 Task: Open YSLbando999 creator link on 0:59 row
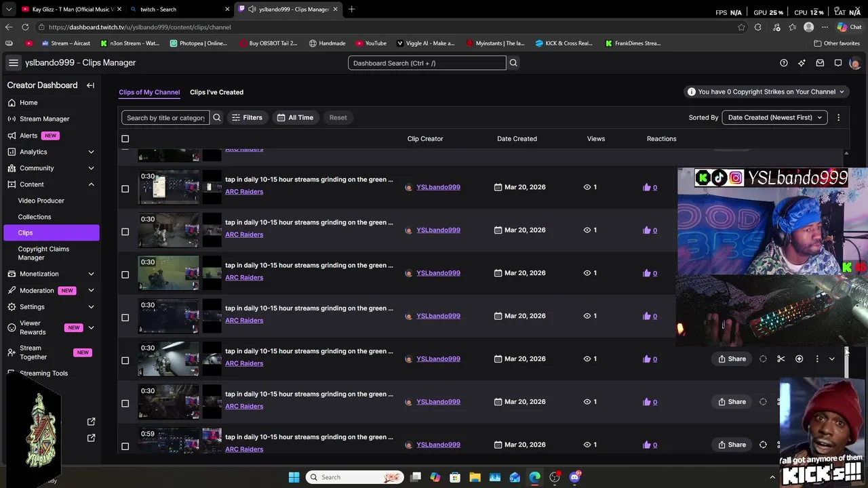(438, 445)
